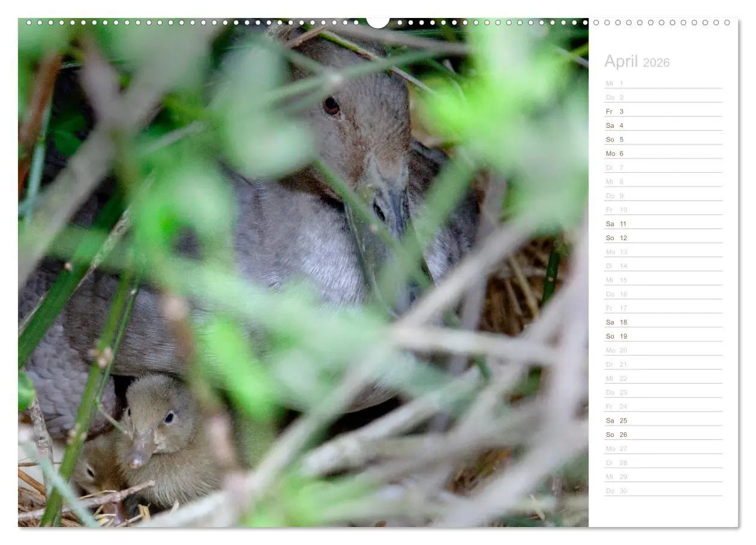Select the date row Mo 20

click(x=663, y=350)
